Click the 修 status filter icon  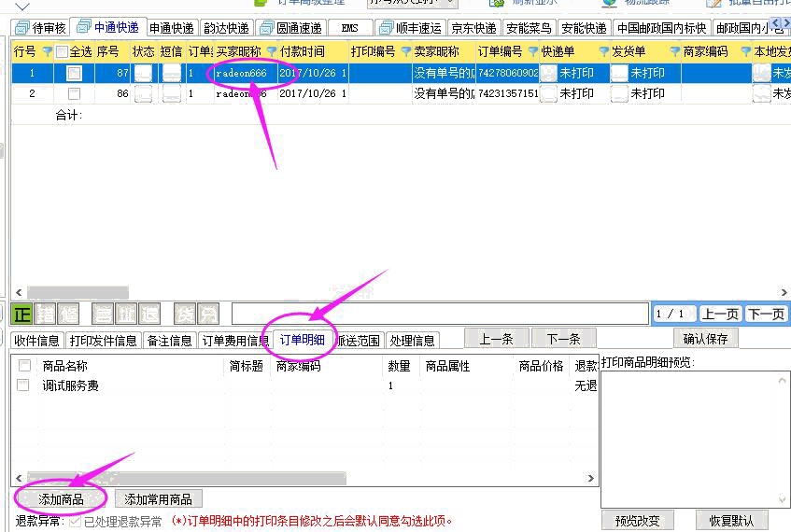[x=68, y=315]
